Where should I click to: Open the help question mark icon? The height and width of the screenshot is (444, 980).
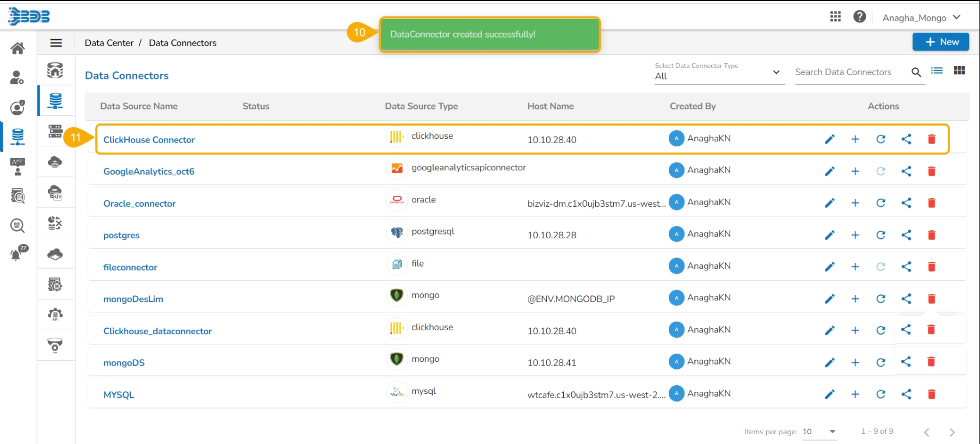(859, 17)
